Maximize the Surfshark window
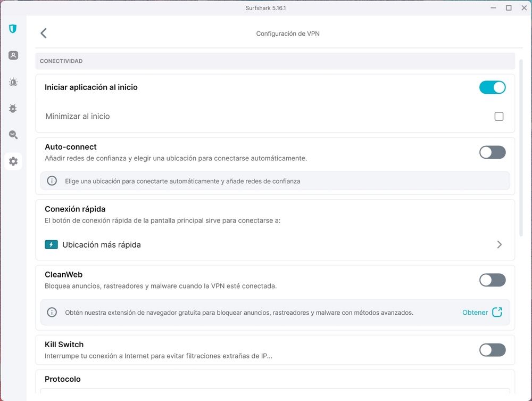Viewport: 532px width, 401px height. point(509,8)
